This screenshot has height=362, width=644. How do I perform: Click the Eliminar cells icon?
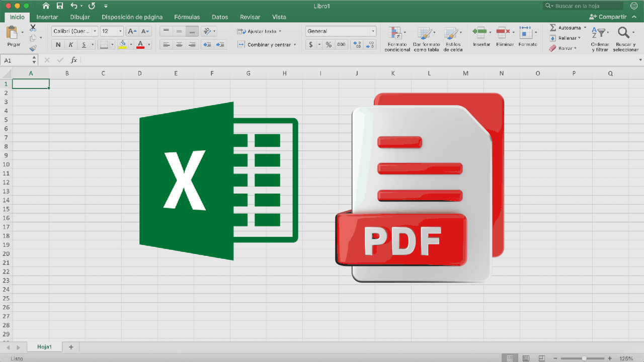[503, 32]
